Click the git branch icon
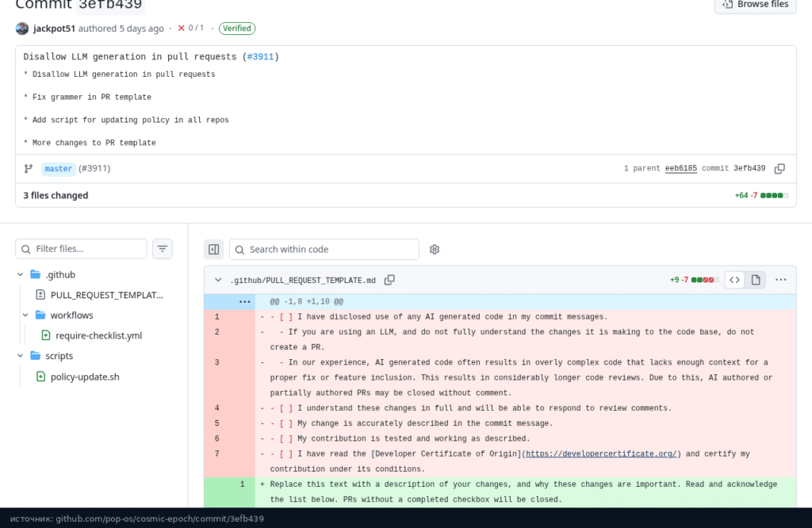The height and width of the screenshot is (528, 812). (29, 169)
